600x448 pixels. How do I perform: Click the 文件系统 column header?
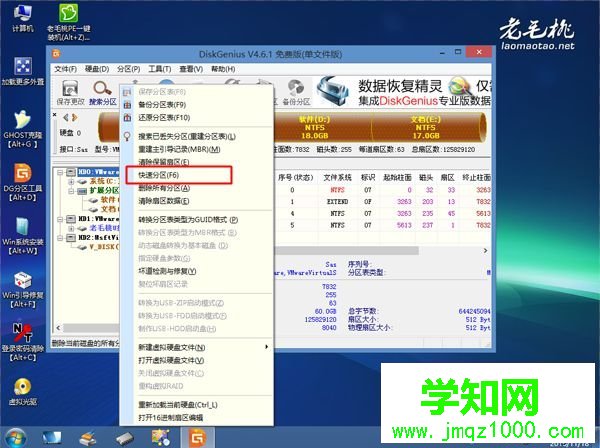click(x=337, y=178)
